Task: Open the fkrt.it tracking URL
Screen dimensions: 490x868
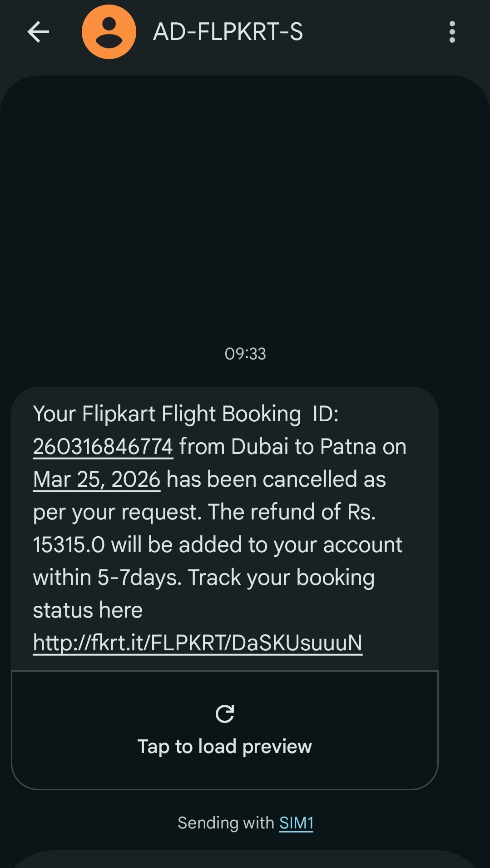Action: tap(198, 643)
